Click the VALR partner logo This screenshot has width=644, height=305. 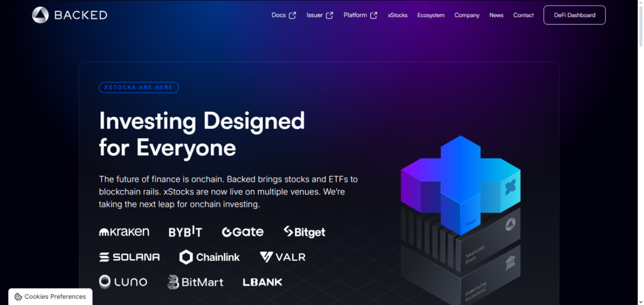click(x=282, y=257)
